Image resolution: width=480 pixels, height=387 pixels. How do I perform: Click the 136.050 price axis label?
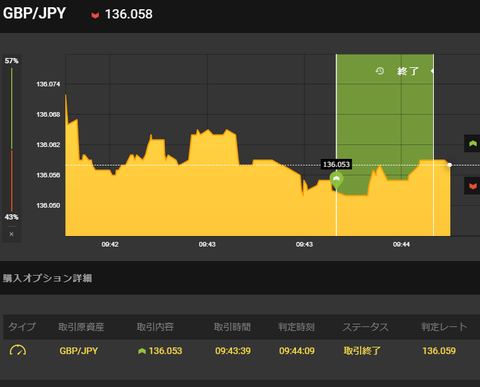(48, 205)
